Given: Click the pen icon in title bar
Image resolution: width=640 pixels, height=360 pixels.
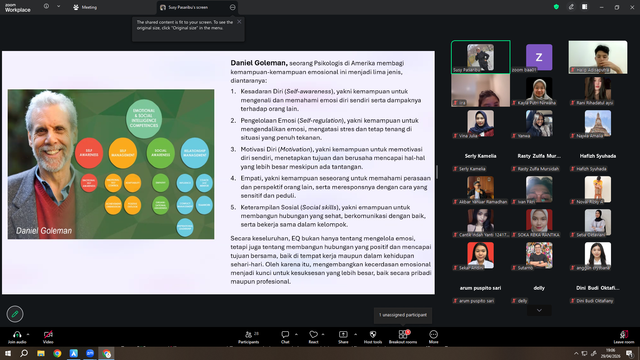Looking at the screenshot, I should [571, 7].
